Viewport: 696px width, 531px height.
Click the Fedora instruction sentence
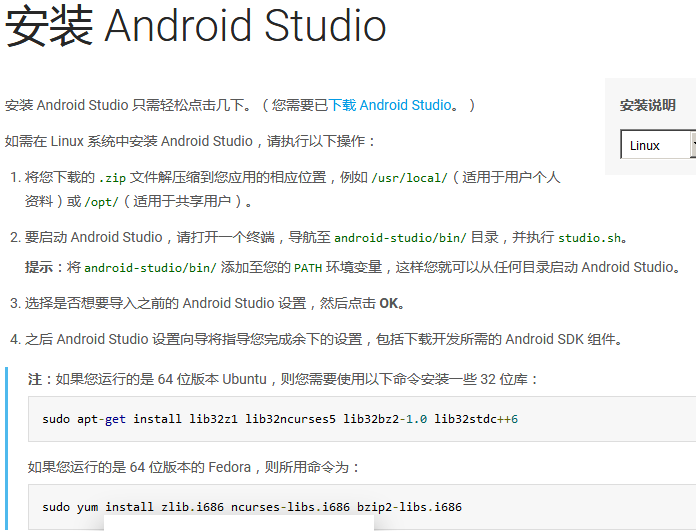(x=193, y=467)
